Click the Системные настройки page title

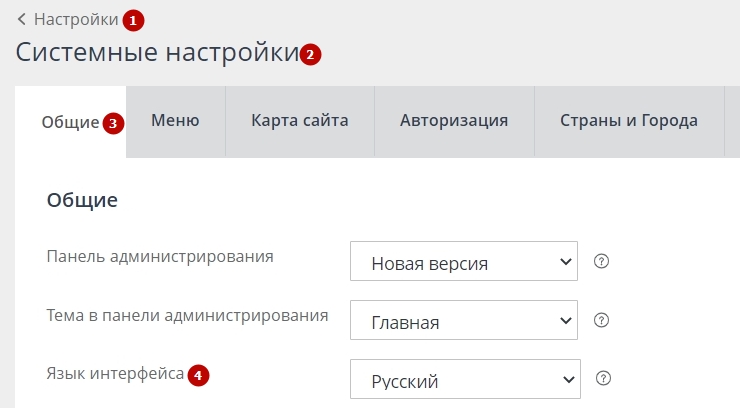156,53
